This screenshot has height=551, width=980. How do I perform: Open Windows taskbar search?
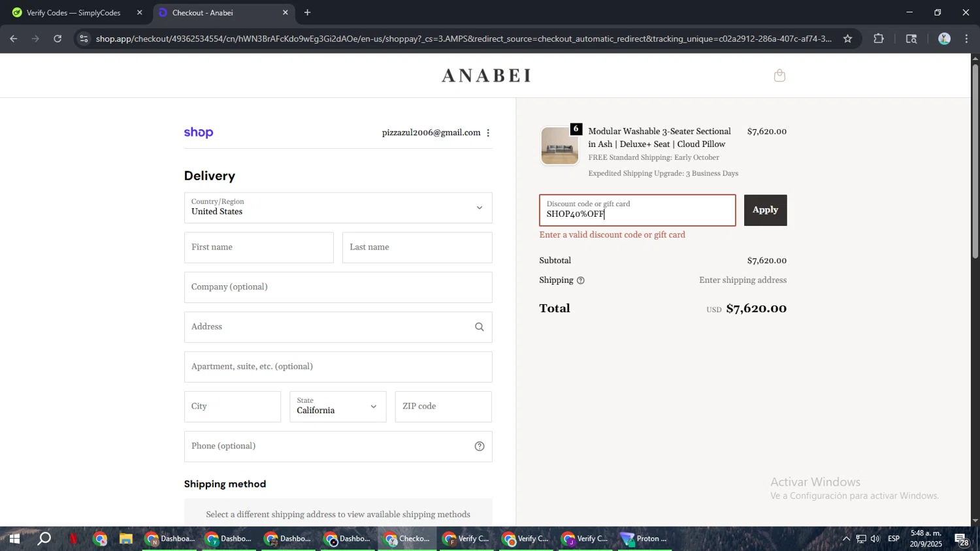coord(44,539)
